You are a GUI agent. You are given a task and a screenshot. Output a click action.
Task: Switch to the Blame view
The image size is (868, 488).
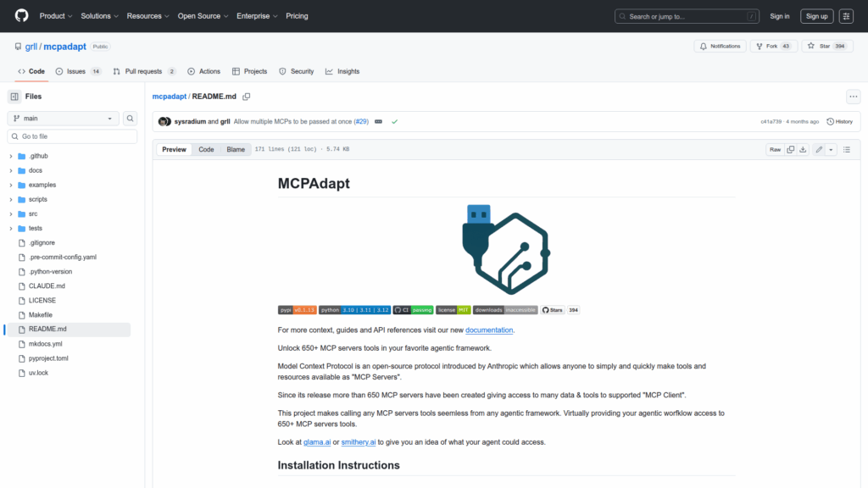235,149
